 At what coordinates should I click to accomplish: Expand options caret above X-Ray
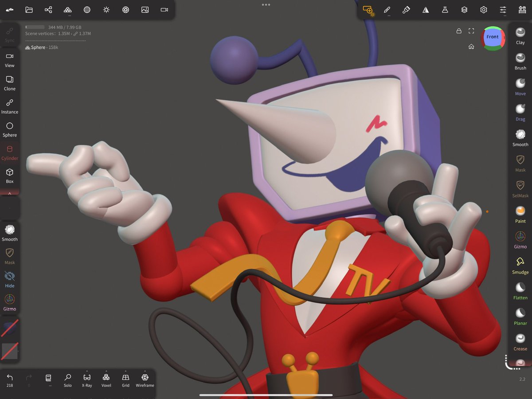click(x=87, y=371)
